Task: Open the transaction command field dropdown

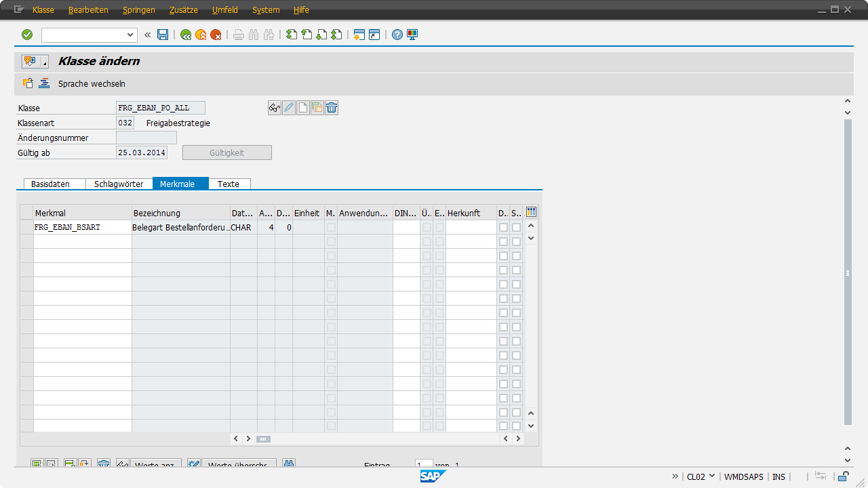Action: click(x=131, y=35)
